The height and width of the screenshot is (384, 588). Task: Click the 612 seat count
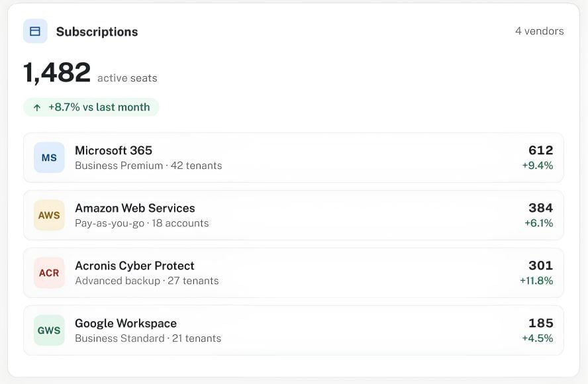pos(541,150)
